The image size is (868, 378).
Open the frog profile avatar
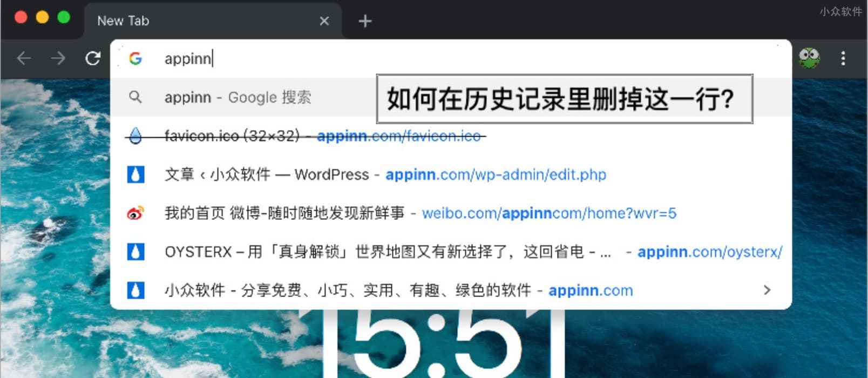809,58
